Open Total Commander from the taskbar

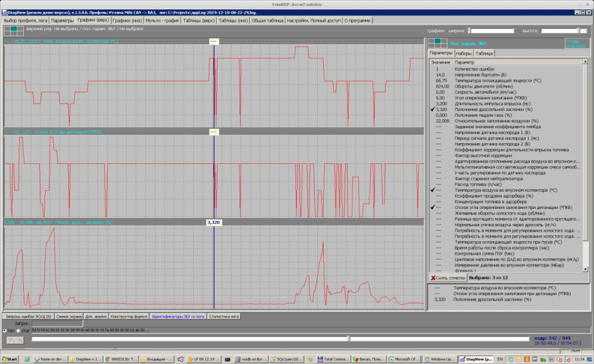click(x=332, y=359)
